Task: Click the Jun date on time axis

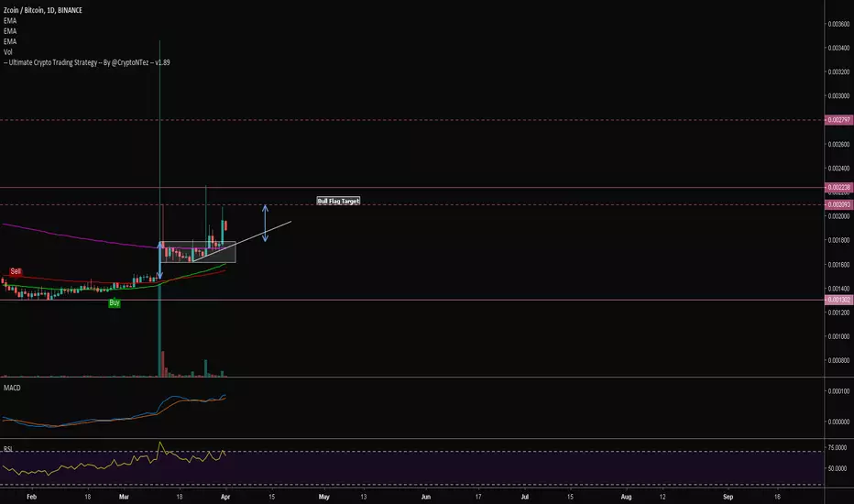Action: [x=426, y=497]
